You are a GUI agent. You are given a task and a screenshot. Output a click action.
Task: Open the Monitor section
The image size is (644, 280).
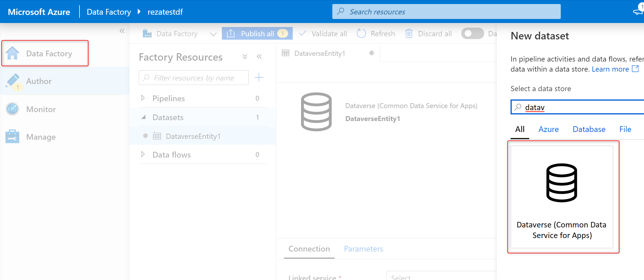click(12, 109)
